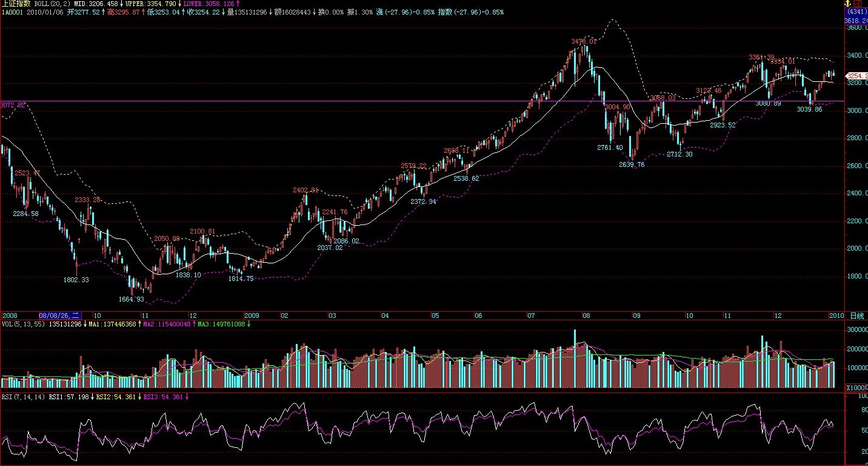Click the low label 1802.33
868x466 pixels.
tap(76, 280)
